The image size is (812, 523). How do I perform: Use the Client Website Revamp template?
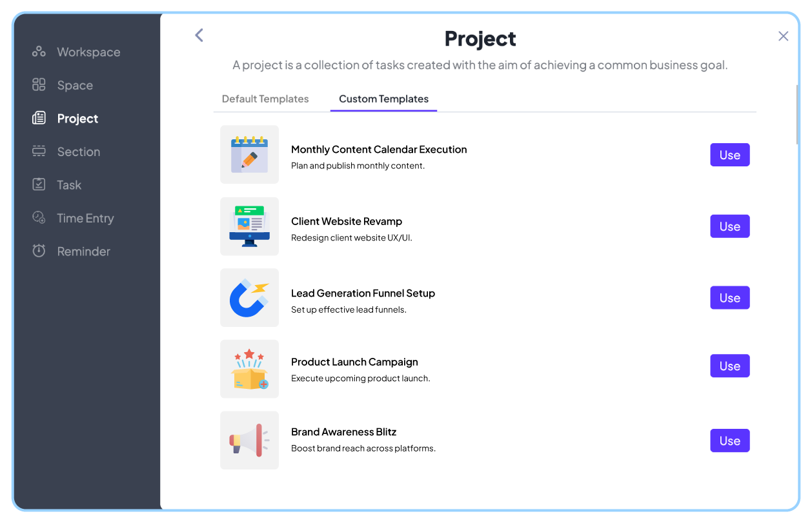[730, 226]
